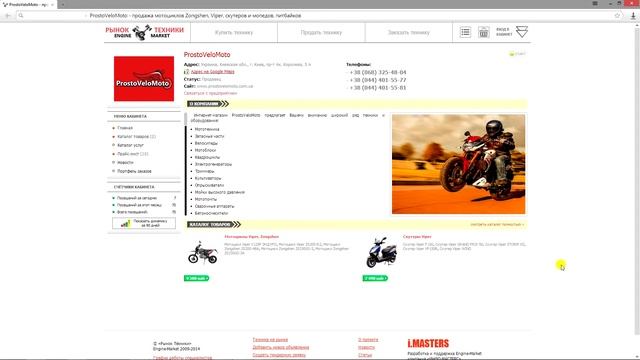Click the search magnifier icon in address bar
This screenshot has height=360, width=640.
21,16
